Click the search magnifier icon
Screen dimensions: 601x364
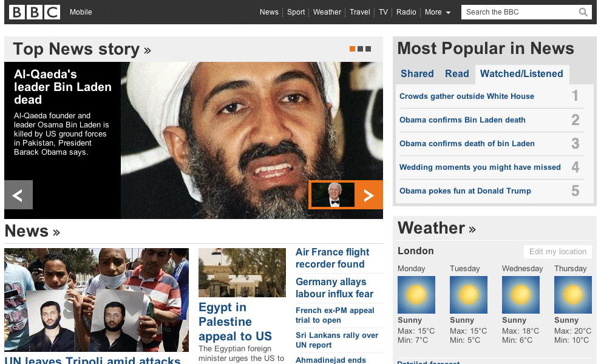[583, 12]
